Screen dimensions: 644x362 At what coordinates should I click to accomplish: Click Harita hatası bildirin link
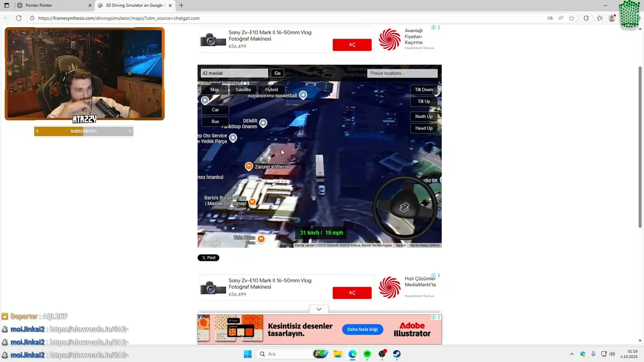425,245
